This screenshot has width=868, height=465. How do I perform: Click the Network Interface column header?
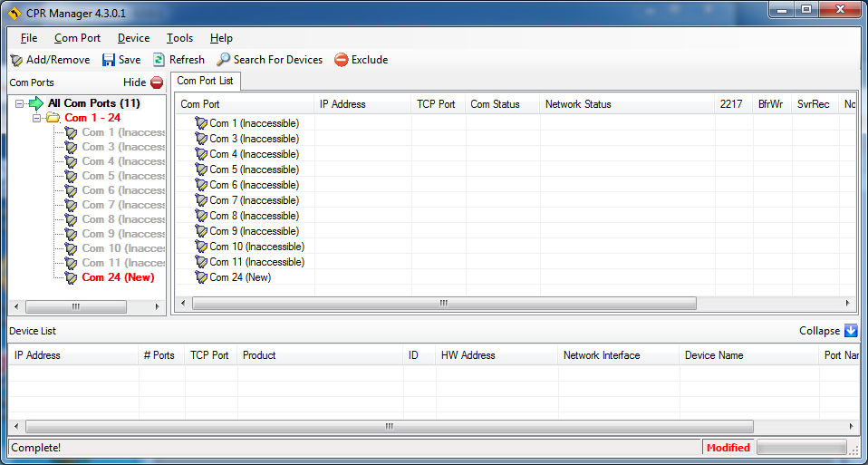(618, 355)
